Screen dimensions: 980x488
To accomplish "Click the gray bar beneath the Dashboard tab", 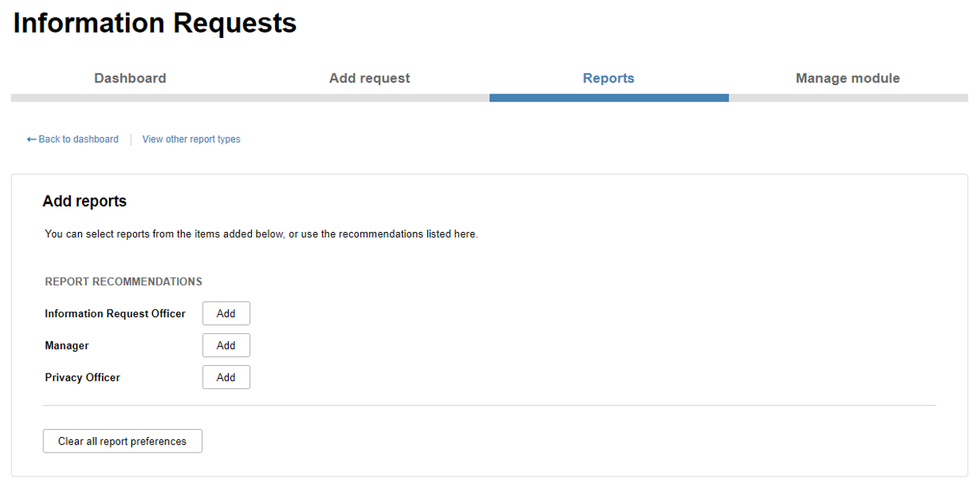I will [131, 98].
